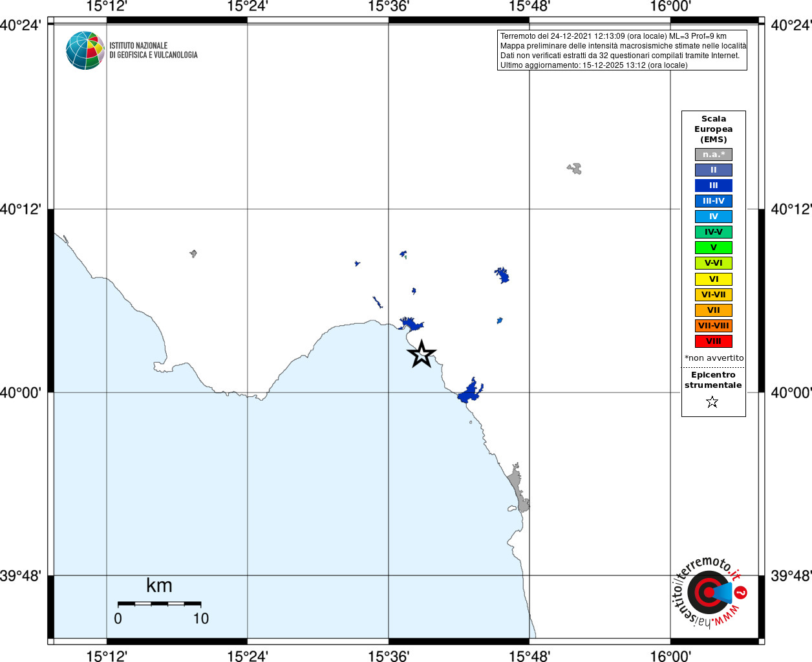Select the EMS III legend swatch
The height and width of the screenshot is (662, 812).
tap(714, 186)
